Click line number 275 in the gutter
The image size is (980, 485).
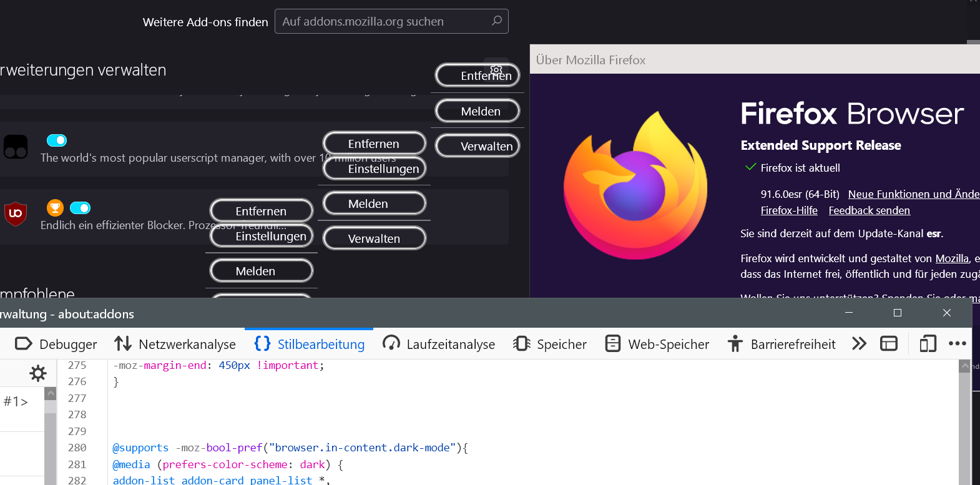77,365
